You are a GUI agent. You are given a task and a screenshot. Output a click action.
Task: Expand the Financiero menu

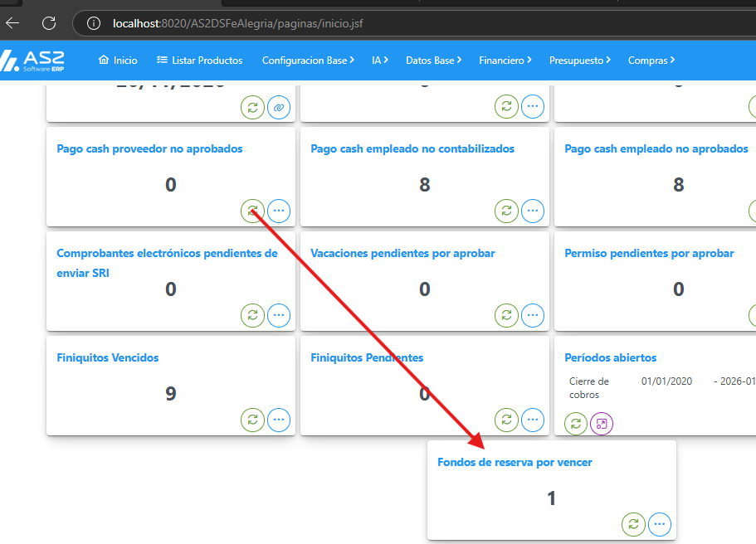(505, 61)
